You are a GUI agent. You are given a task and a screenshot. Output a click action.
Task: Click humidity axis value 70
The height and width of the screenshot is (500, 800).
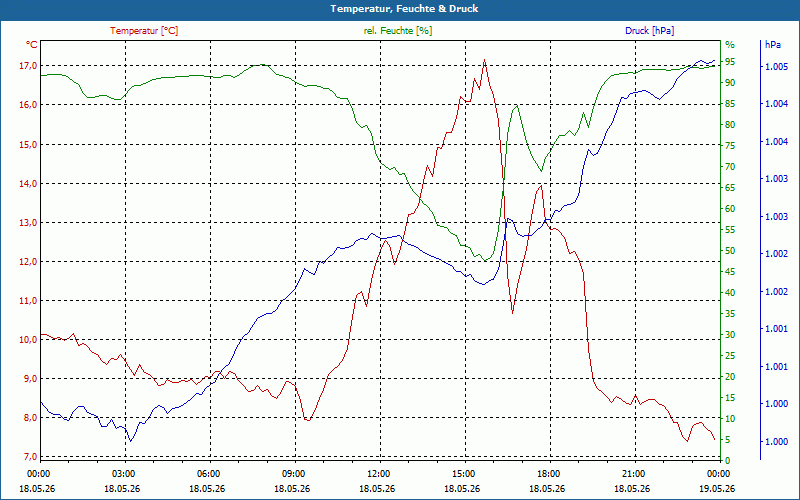pyautogui.click(x=730, y=167)
